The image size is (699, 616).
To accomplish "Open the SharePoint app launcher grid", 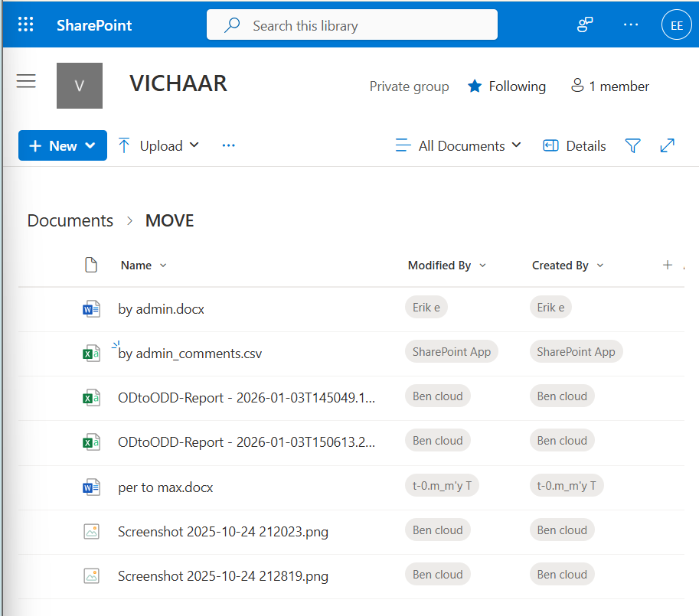I will coord(25,24).
